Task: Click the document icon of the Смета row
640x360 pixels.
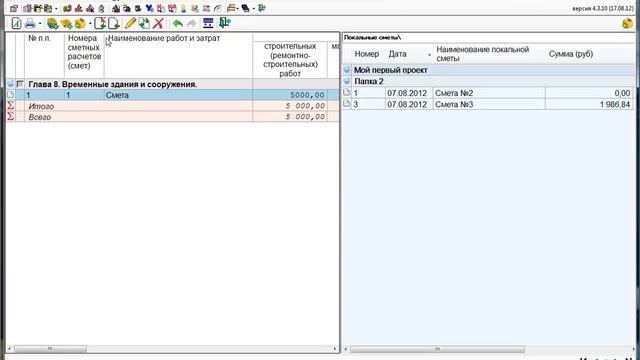Action: coord(11,95)
